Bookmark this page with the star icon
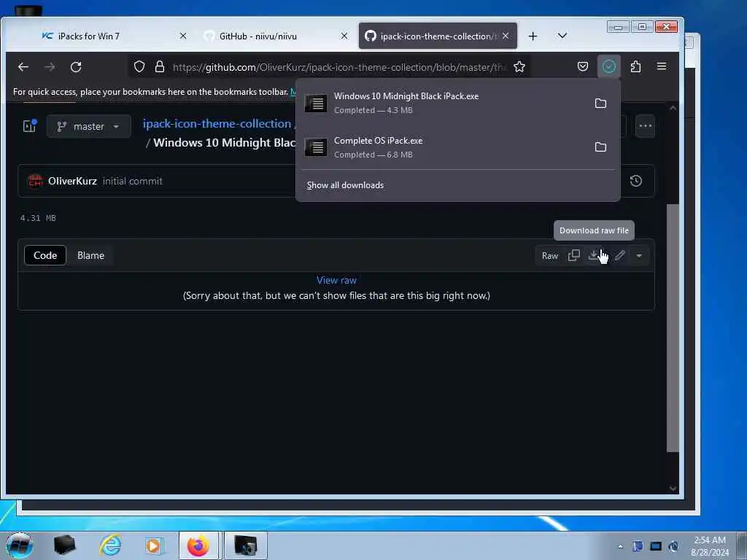The image size is (747, 560). click(519, 66)
